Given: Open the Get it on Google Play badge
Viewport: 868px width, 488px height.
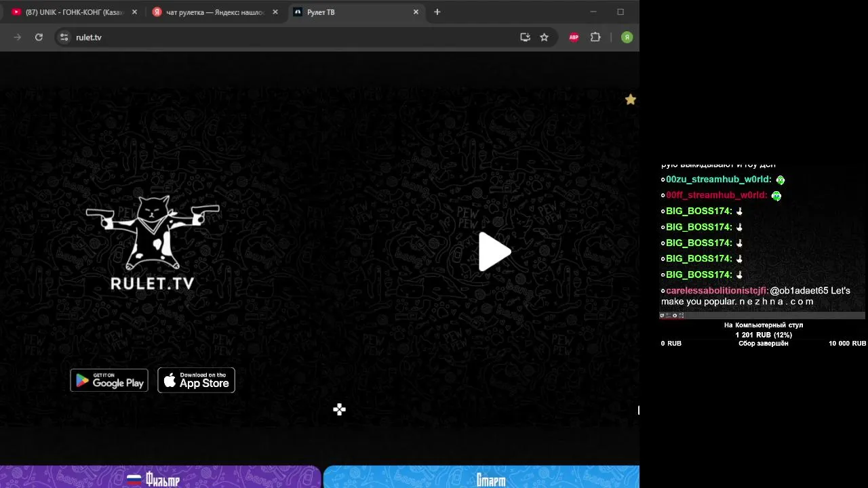Looking at the screenshot, I should point(109,380).
